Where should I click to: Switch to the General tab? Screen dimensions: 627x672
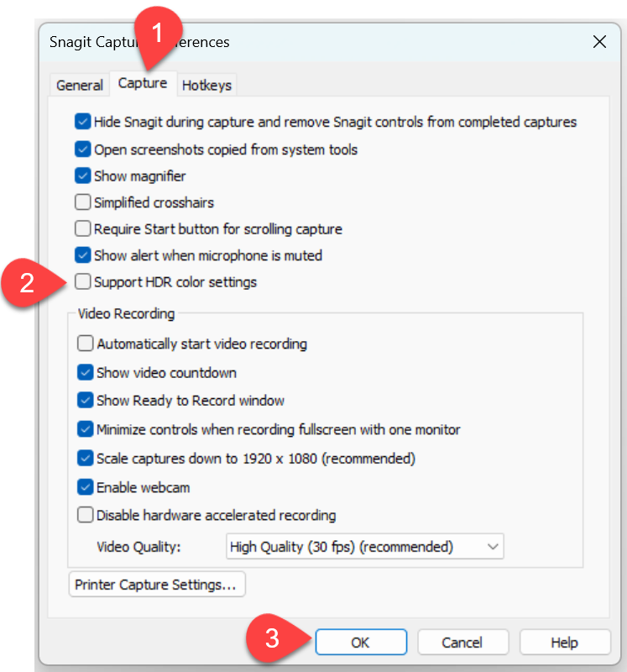80,85
